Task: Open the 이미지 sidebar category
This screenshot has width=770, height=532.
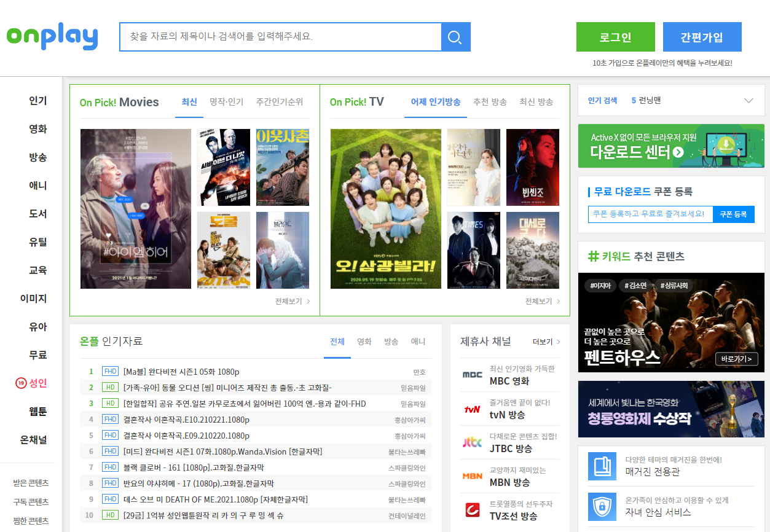Action: point(34,299)
